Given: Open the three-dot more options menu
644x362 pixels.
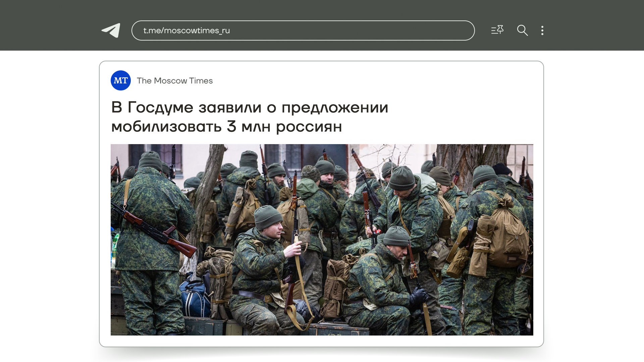Looking at the screenshot, I should (x=542, y=31).
